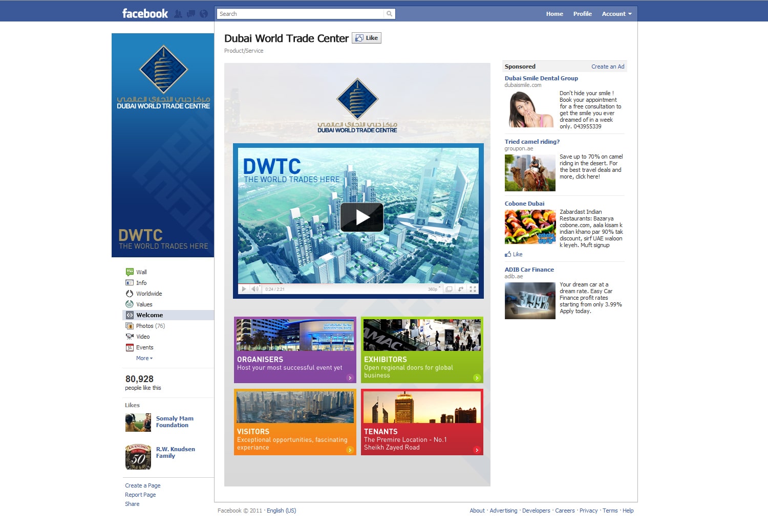Click the Share link in sidebar
The image size is (768, 532).
(x=132, y=504)
